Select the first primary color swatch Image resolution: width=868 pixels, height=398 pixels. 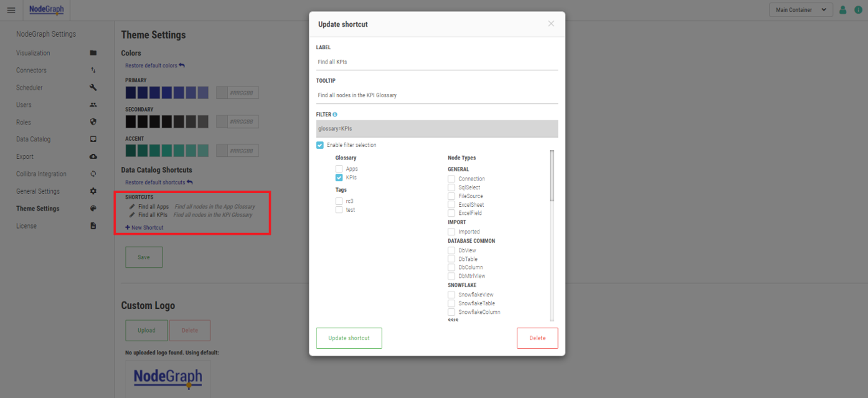click(x=131, y=92)
